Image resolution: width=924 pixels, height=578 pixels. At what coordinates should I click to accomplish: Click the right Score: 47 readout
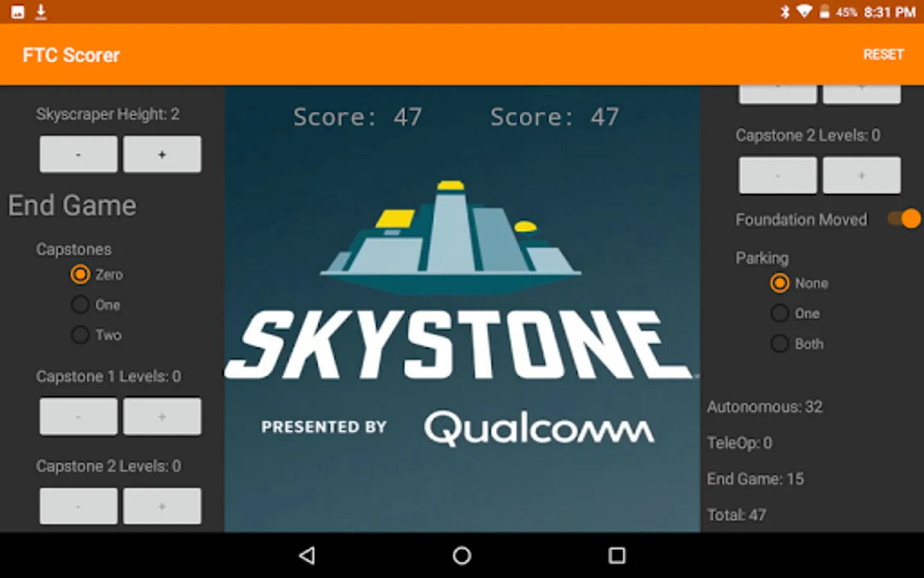click(x=554, y=117)
